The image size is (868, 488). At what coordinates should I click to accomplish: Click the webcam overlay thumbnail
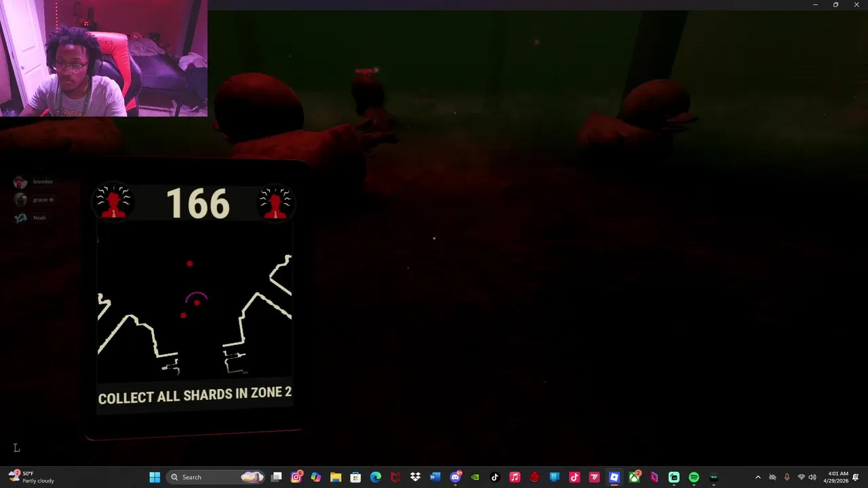tap(104, 58)
